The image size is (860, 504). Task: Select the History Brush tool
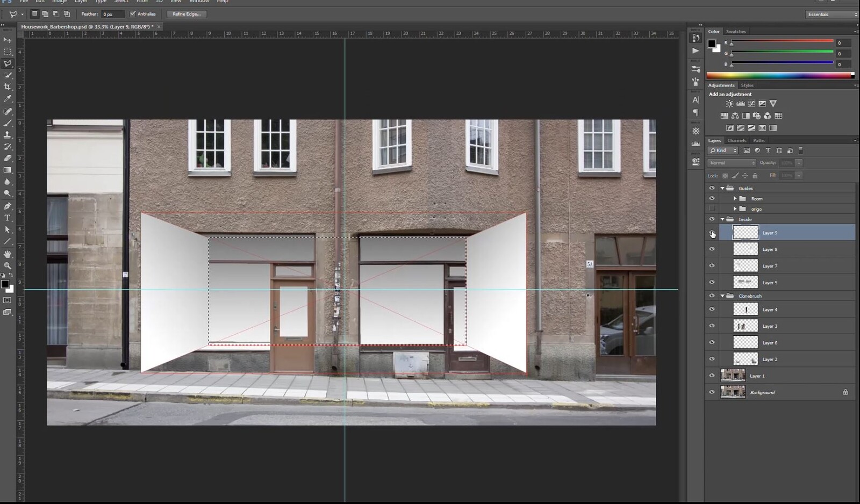click(8, 146)
